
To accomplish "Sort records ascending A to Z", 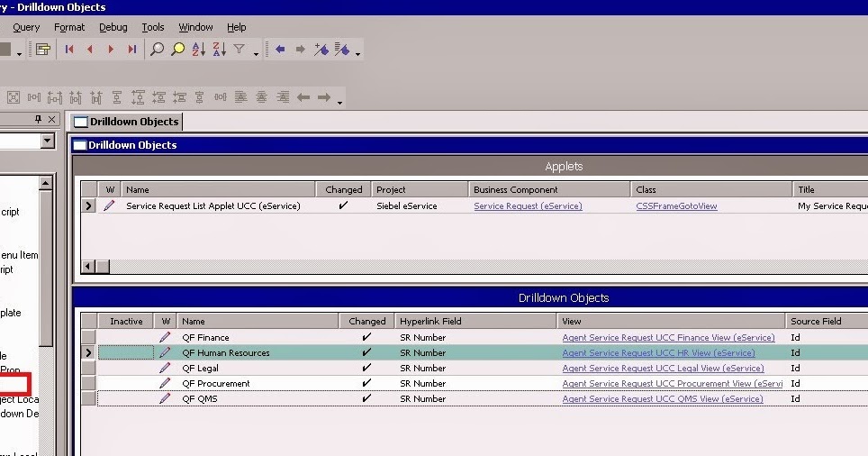I will pos(199,50).
